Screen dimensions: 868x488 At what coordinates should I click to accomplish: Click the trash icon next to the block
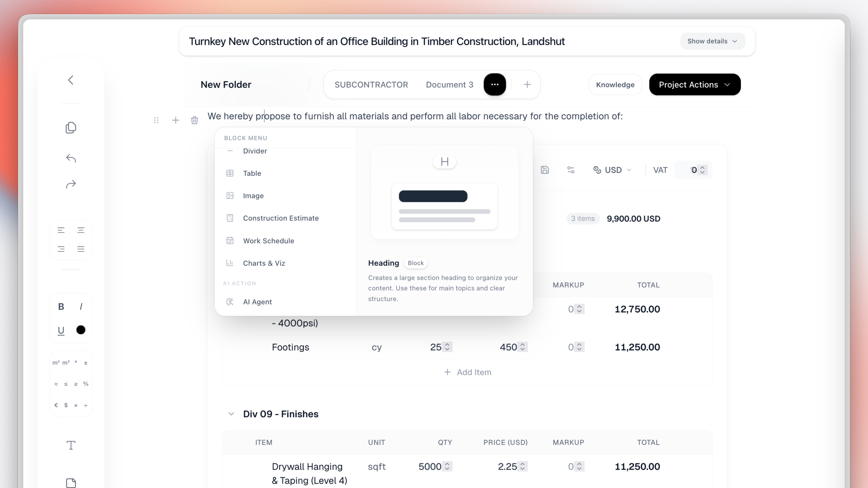point(194,120)
